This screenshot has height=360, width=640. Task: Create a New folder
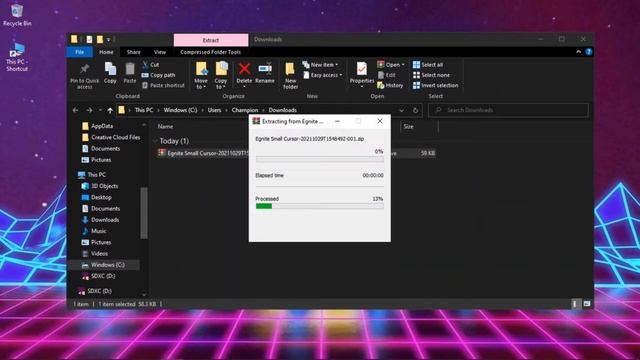tap(290, 76)
